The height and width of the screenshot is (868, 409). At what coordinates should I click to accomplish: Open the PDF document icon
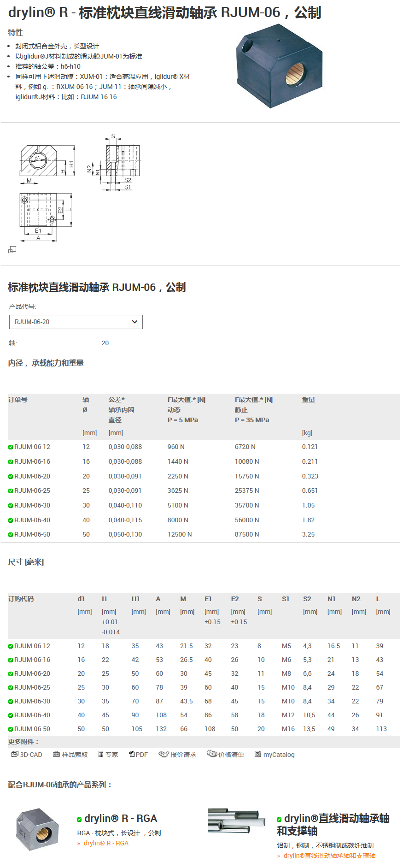[132, 754]
